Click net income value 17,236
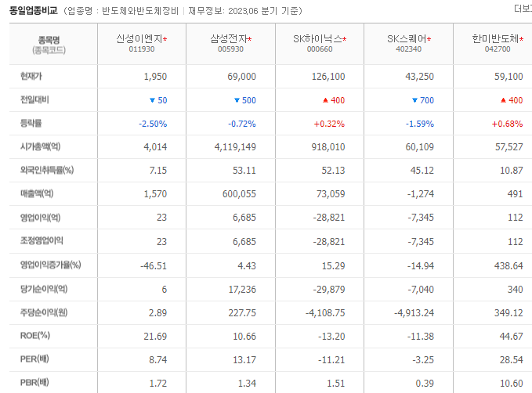Viewport: 532px width, 393px height. [242, 290]
